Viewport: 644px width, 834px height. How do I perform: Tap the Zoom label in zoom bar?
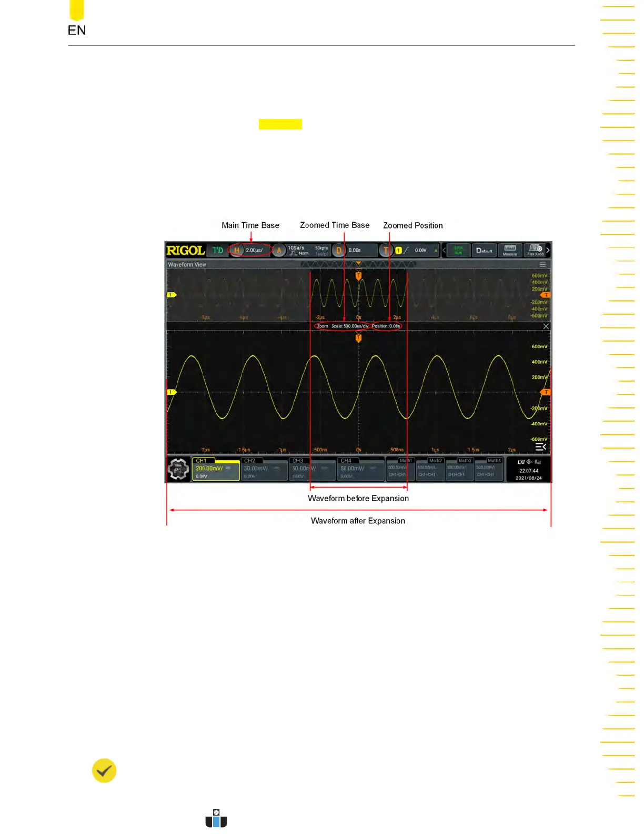pos(323,326)
